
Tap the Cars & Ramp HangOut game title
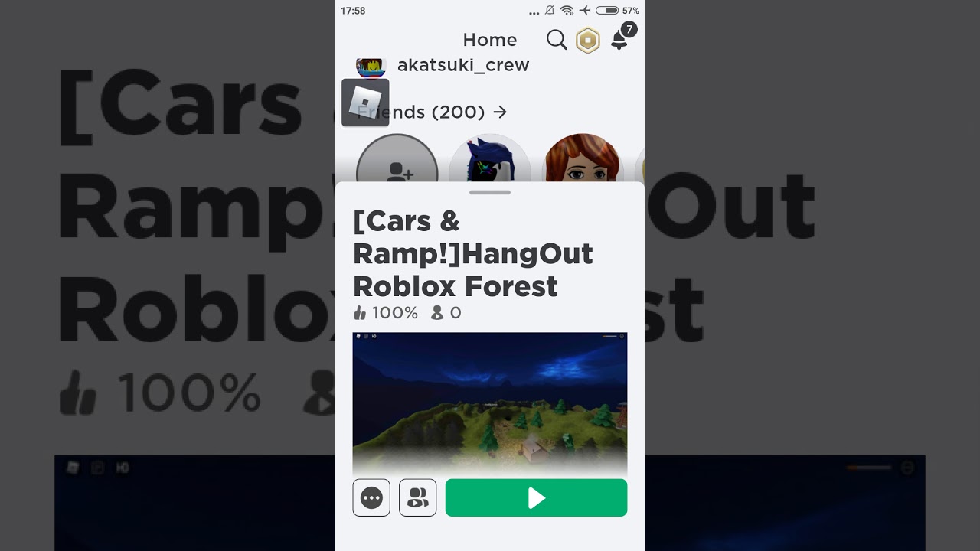(473, 253)
